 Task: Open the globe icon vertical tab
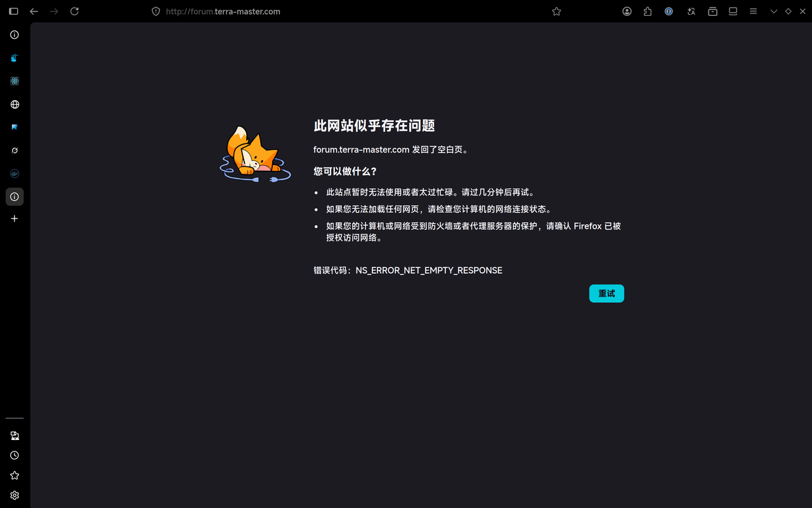tap(15, 104)
